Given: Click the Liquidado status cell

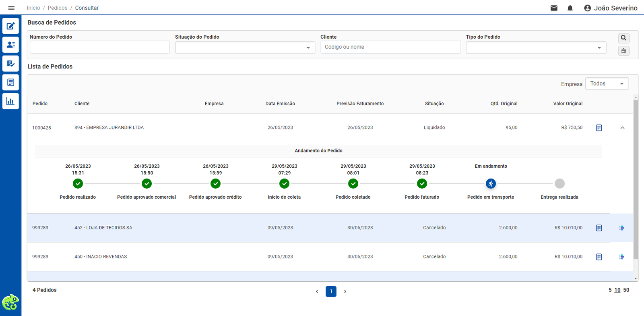Looking at the screenshot, I should (434, 128).
